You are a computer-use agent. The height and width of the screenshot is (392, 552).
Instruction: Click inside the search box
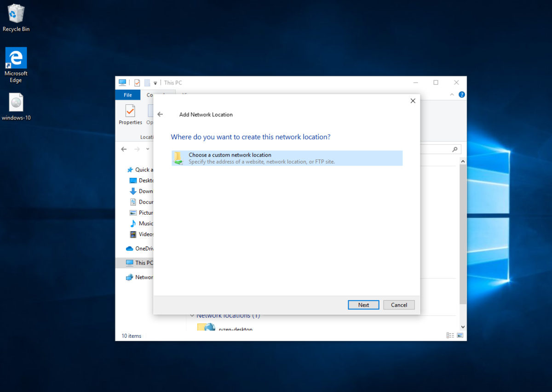439,149
